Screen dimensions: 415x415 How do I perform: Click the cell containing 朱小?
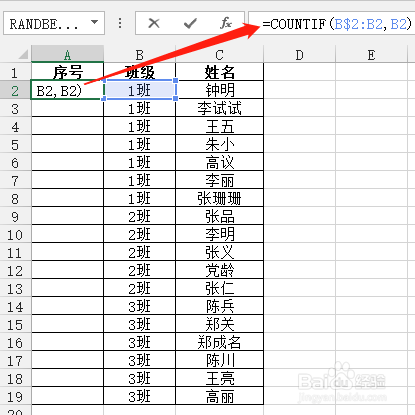click(219, 144)
